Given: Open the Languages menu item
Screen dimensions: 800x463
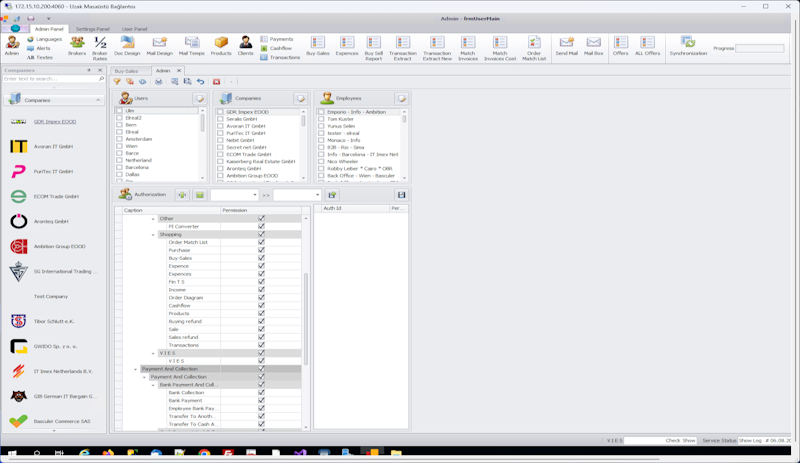Looking at the screenshot, I should click(44, 39).
